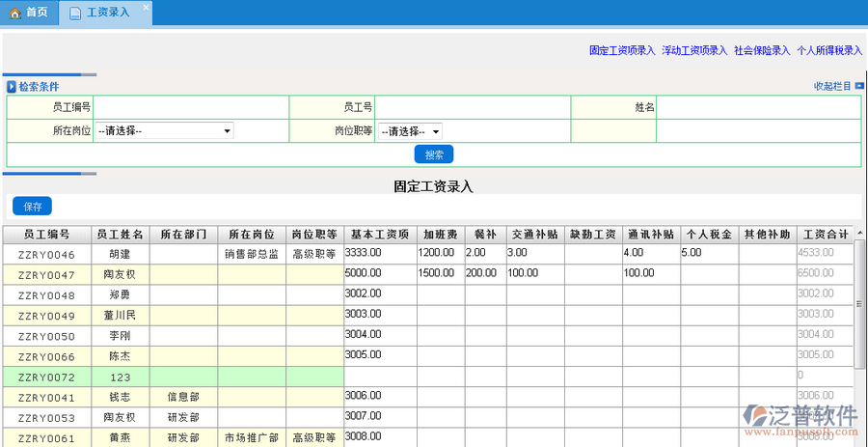
Task: Open the 固定工资项录入 link
Action: tap(622, 50)
